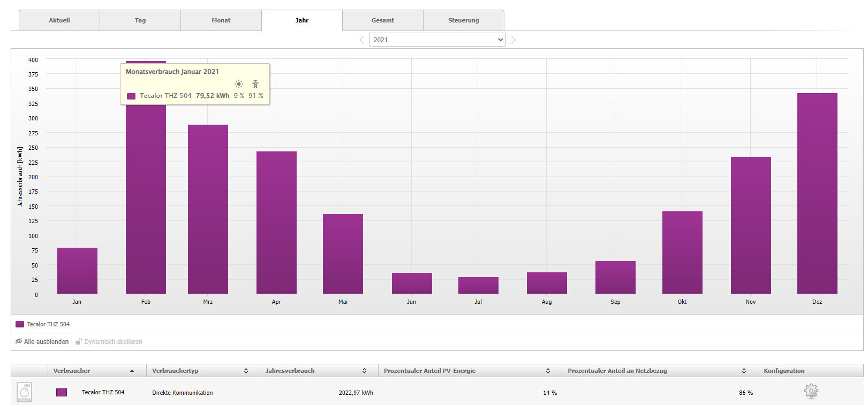Click purple color swatch in table row
This screenshot has height=405, width=868.
point(62,393)
